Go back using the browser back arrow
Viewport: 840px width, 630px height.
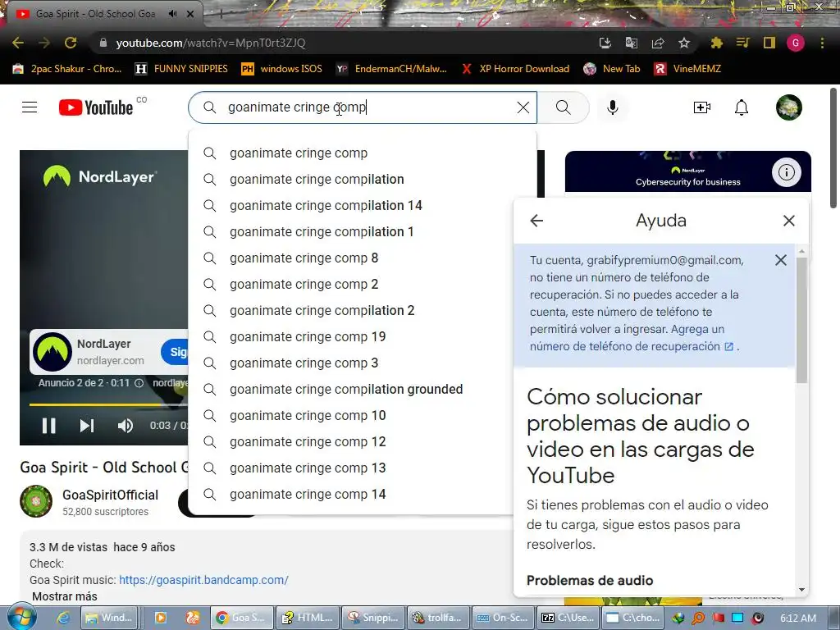[x=18, y=43]
